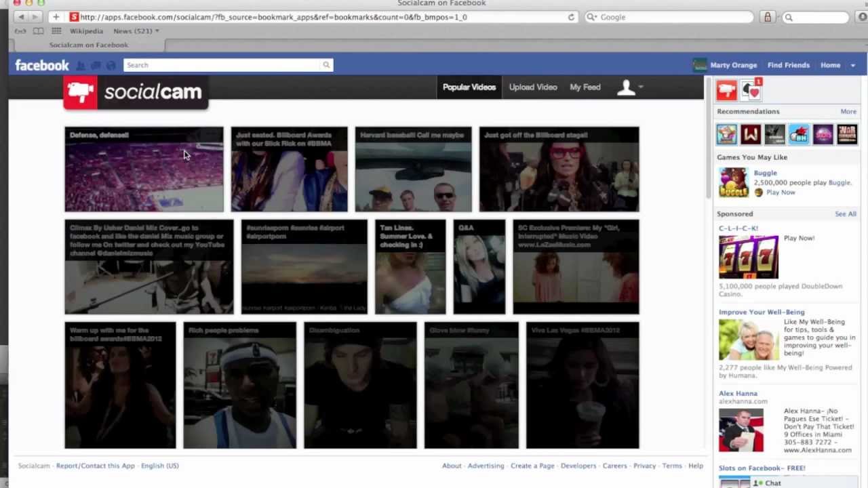Show Top Sites grid icon
The image size is (868, 488).
pos(56,31)
